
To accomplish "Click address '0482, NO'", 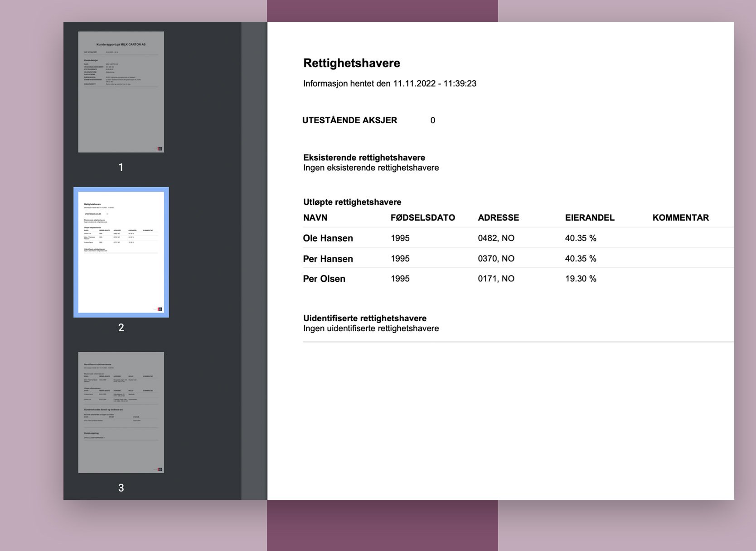I will click(x=496, y=238).
